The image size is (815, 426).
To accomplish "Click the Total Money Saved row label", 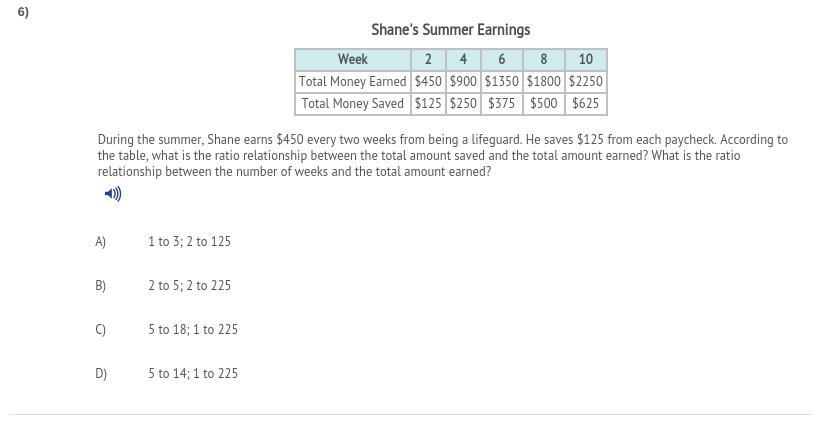I will [352, 103].
